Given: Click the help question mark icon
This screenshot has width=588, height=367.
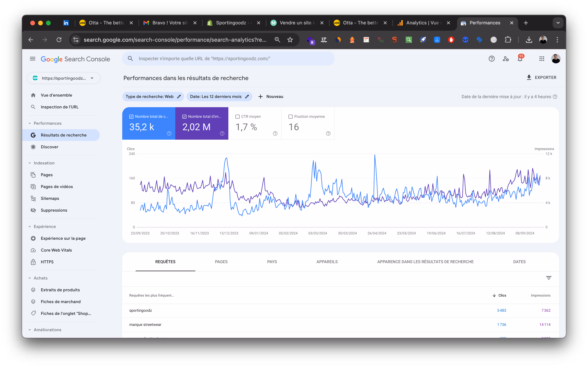Looking at the screenshot, I should pyautogui.click(x=492, y=59).
